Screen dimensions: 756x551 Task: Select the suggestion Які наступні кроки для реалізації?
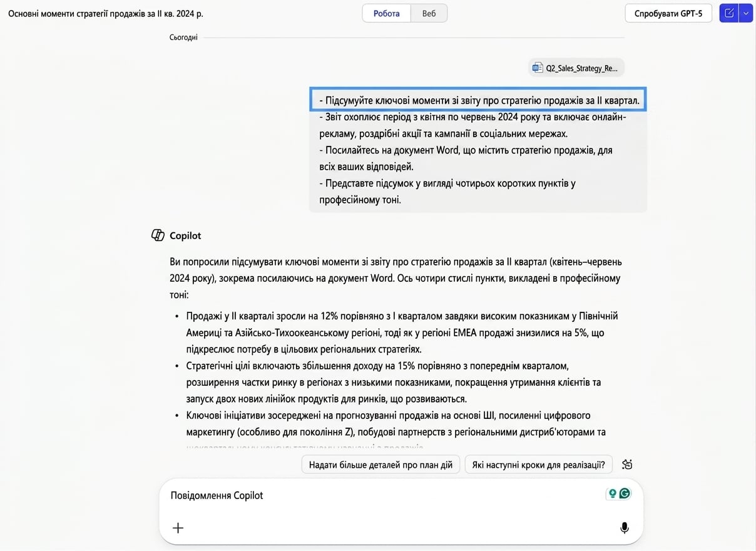point(538,465)
